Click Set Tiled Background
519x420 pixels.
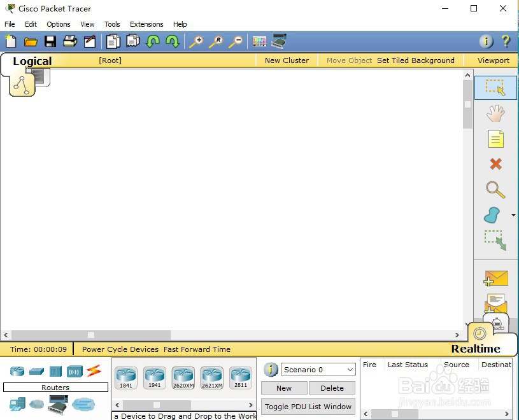[x=416, y=60]
